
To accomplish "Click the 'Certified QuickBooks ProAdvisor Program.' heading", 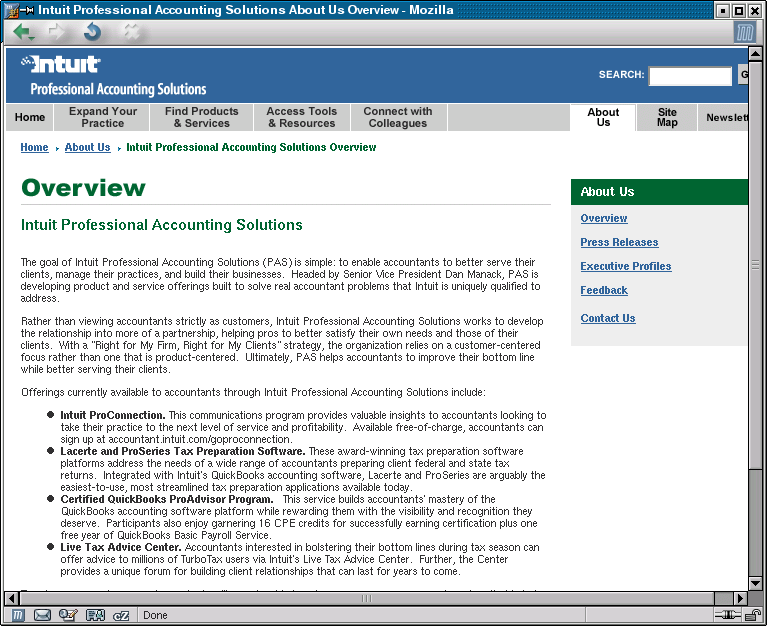I will pyautogui.click(x=167, y=499).
